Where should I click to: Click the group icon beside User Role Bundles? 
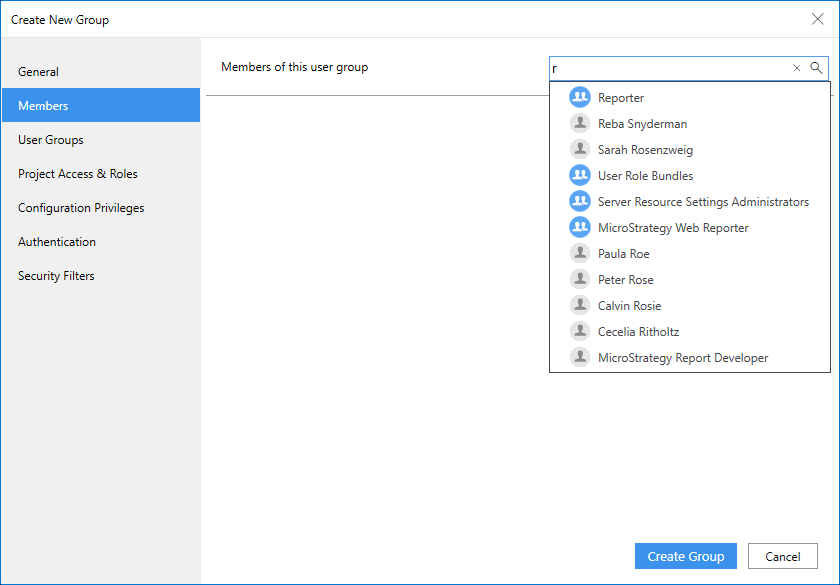580,176
